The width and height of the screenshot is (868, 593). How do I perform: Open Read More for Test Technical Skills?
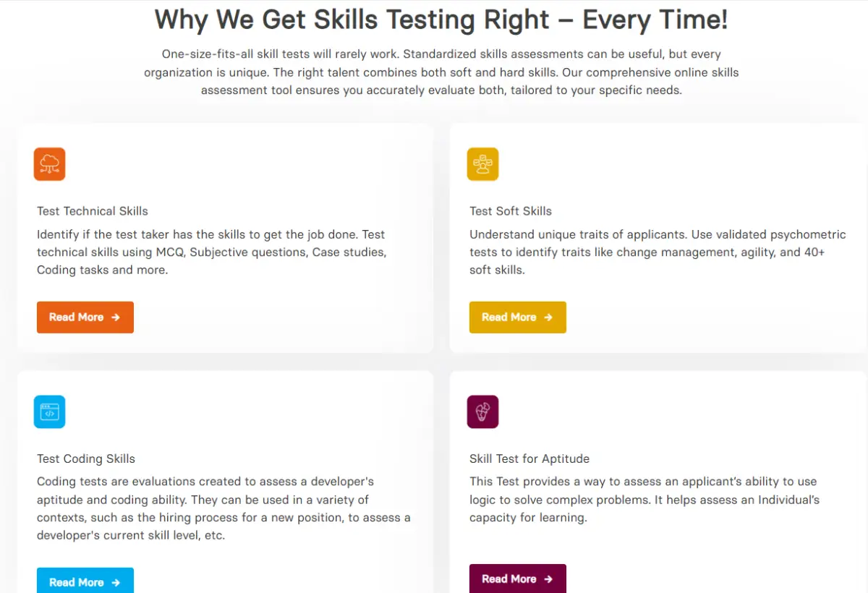point(85,317)
